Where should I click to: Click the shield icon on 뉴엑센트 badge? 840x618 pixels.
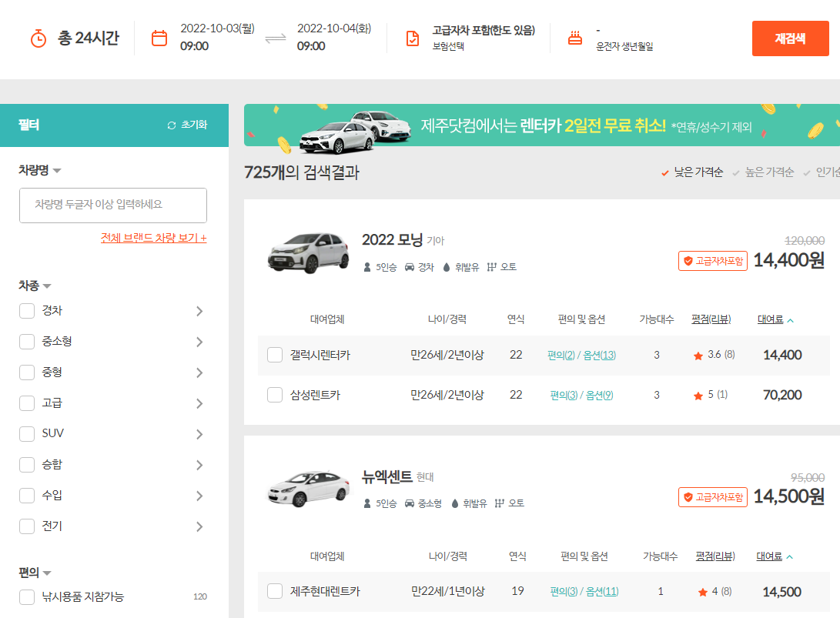688,497
